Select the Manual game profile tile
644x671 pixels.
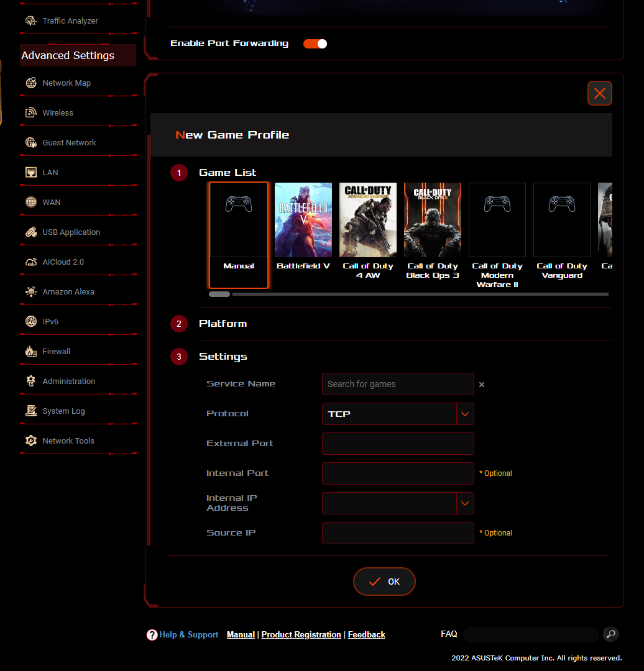[x=239, y=235]
